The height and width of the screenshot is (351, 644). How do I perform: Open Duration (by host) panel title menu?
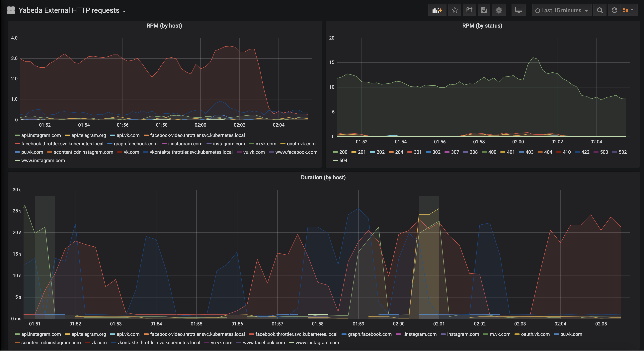[x=323, y=177]
